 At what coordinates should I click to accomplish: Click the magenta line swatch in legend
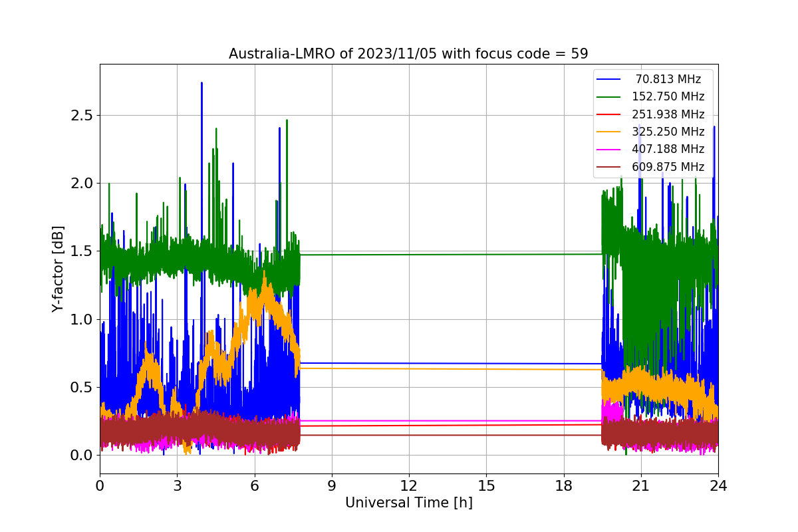[609, 150]
